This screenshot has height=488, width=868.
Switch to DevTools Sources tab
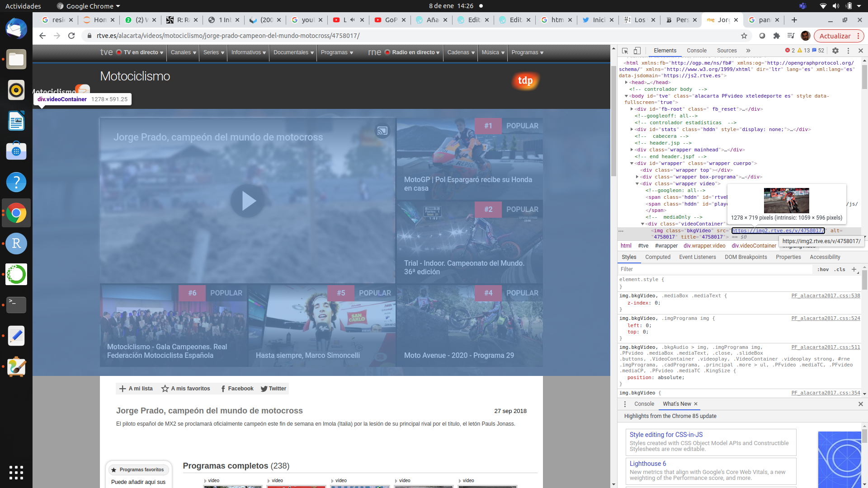[727, 51]
